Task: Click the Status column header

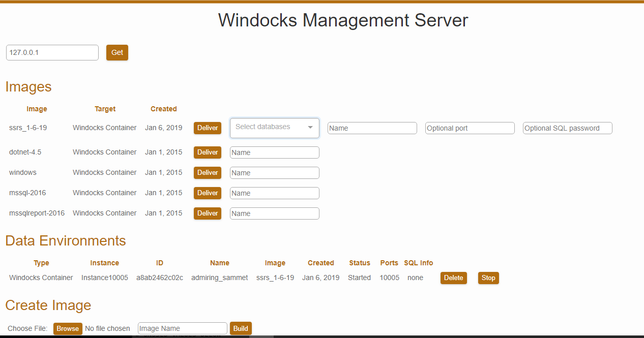Action: (x=360, y=263)
